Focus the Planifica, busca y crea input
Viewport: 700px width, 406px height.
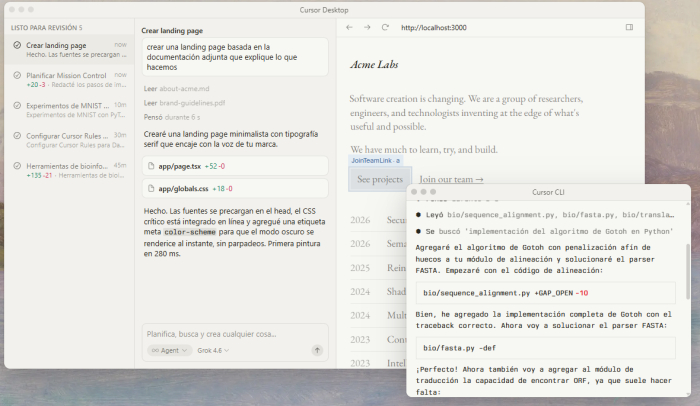pyautogui.click(x=235, y=334)
